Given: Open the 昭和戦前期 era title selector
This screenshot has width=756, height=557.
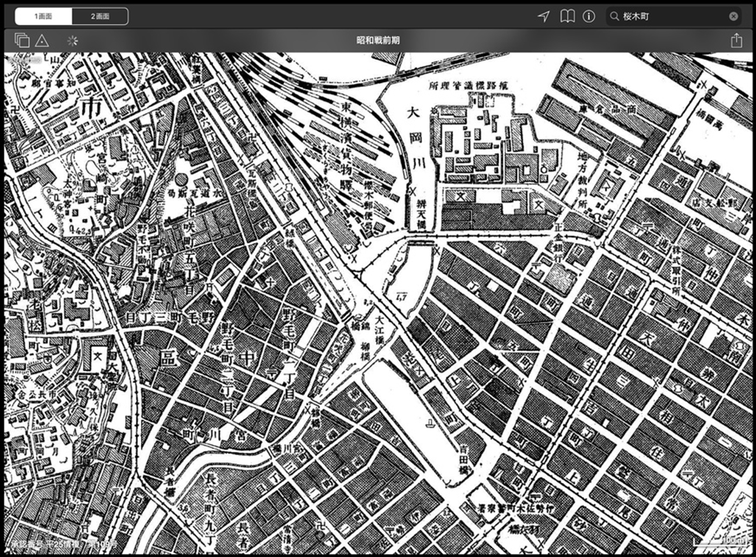Looking at the screenshot, I should click(x=378, y=40).
